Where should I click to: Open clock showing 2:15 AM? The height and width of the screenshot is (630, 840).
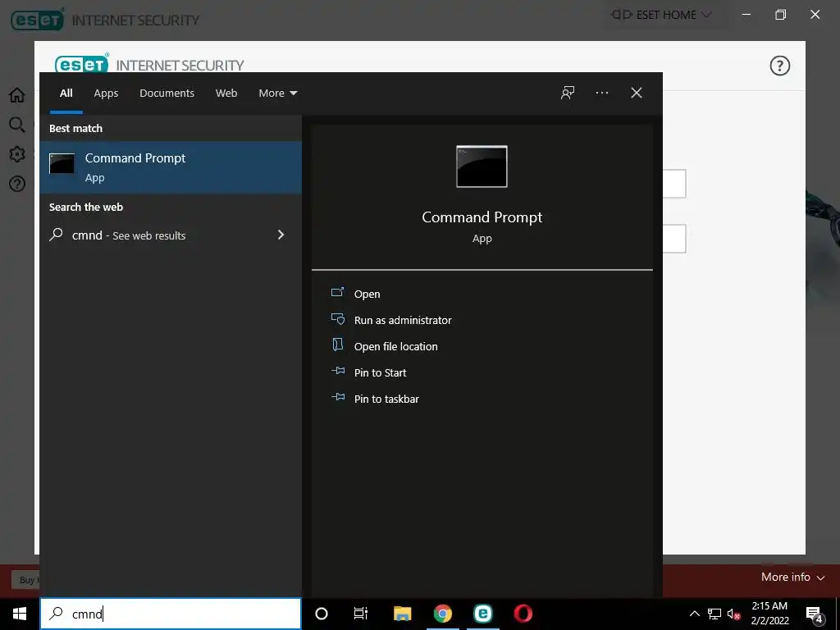pyautogui.click(x=769, y=614)
